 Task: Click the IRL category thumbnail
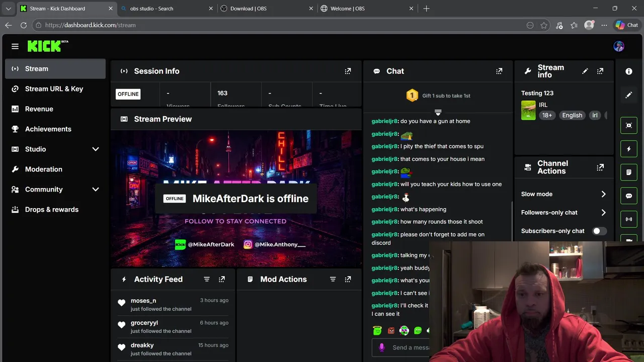pos(528,110)
